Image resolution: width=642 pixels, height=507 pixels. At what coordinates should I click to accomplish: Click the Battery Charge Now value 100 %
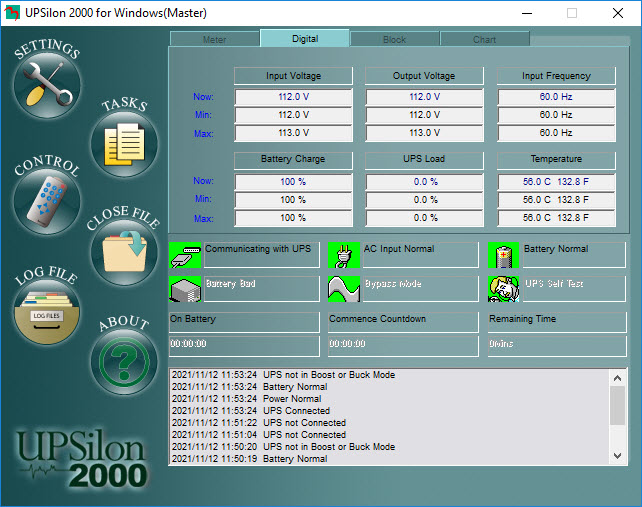294,182
